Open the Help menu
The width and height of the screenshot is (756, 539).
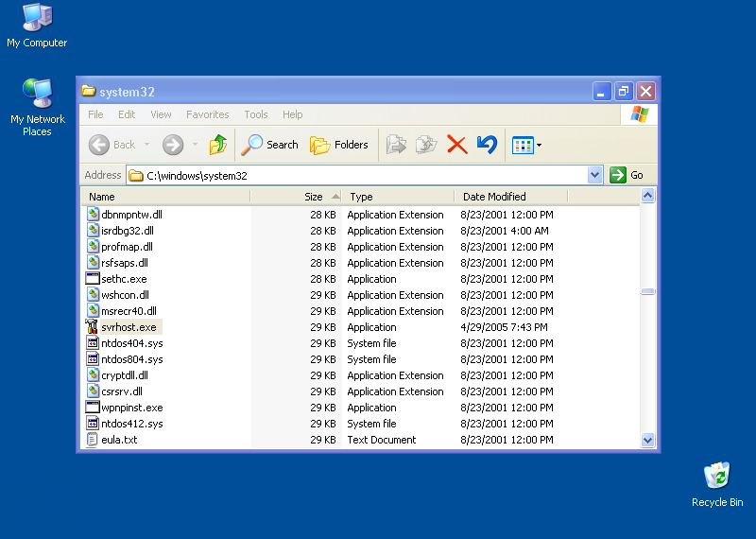pos(293,114)
